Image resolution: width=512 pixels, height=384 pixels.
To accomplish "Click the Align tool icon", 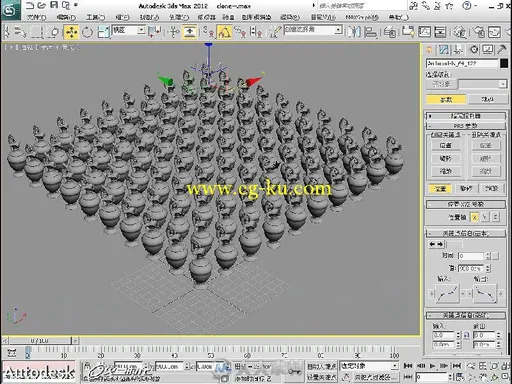I will coord(371,32).
